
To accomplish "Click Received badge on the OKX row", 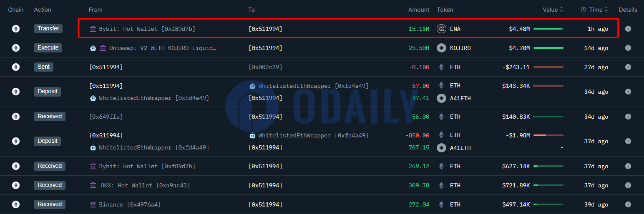I will tap(50, 185).
